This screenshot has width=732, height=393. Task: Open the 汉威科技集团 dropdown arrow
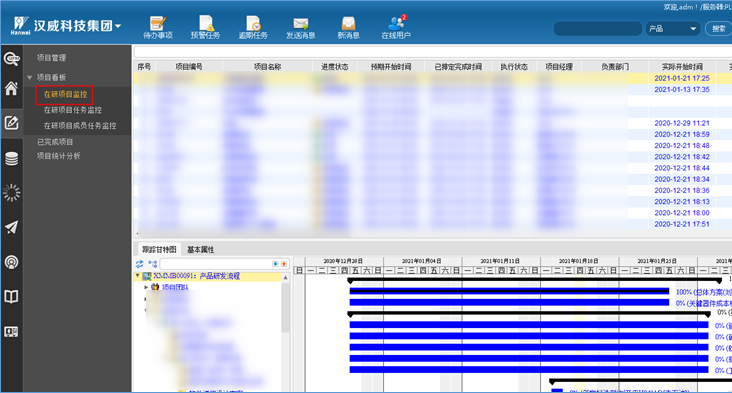pyautogui.click(x=118, y=26)
